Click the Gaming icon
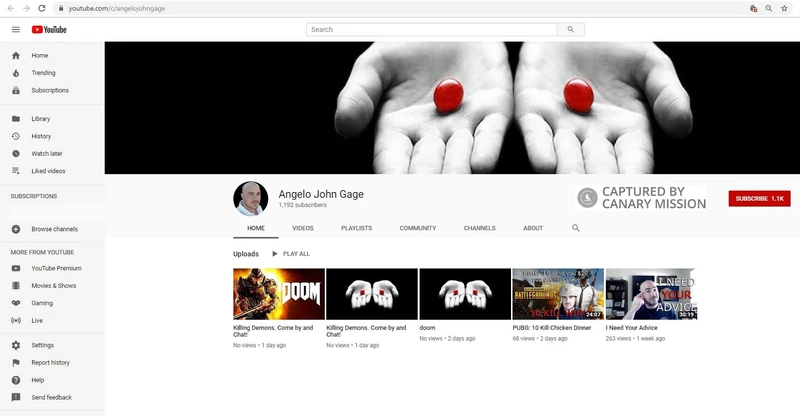The image size is (800, 416). pyautogui.click(x=16, y=303)
